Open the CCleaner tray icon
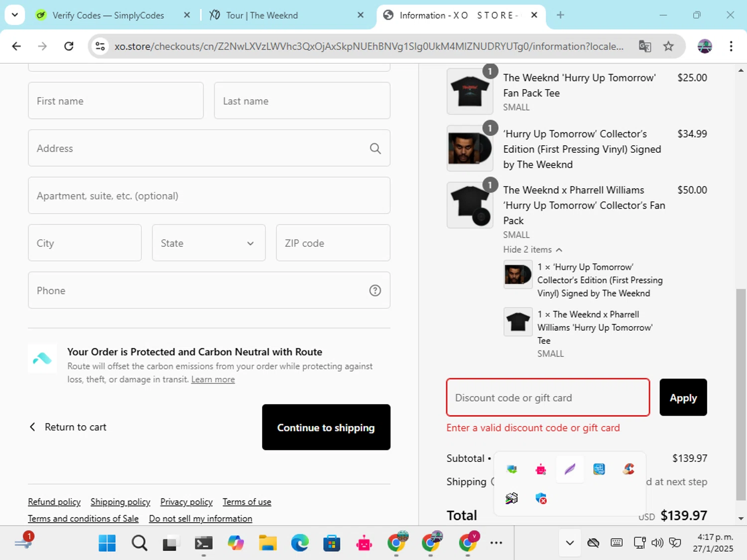This screenshot has width=747, height=560. pyautogui.click(x=628, y=469)
